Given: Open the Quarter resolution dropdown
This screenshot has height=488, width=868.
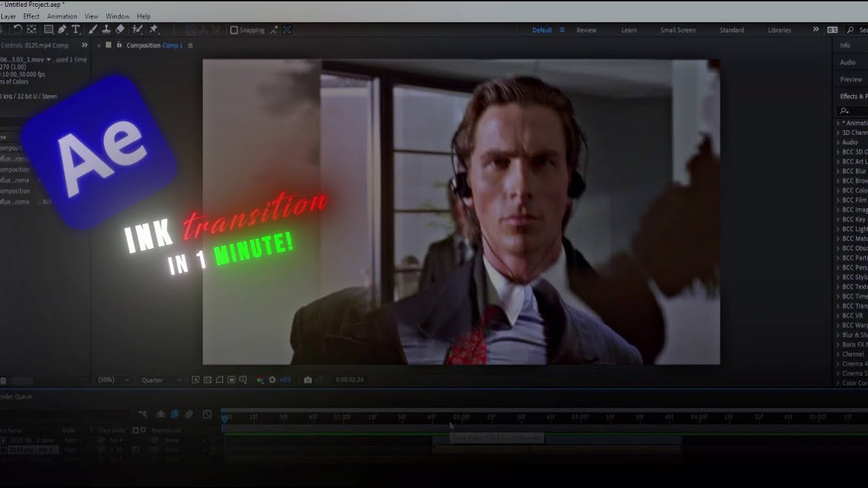Looking at the screenshot, I should (161, 380).
